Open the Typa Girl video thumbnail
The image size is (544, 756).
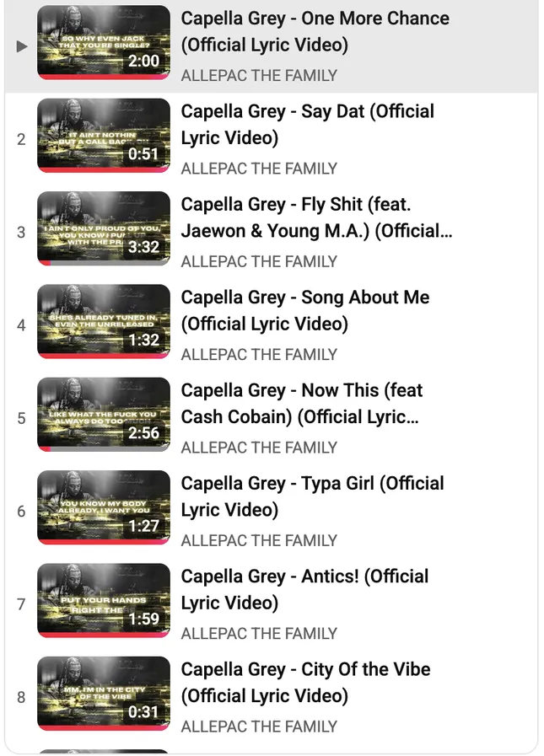point(104,507)
